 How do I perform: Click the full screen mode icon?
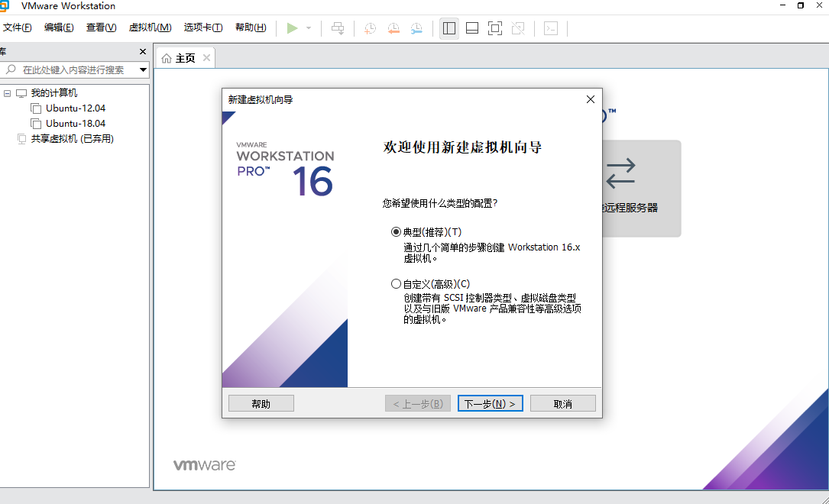(x=495, y=28)
